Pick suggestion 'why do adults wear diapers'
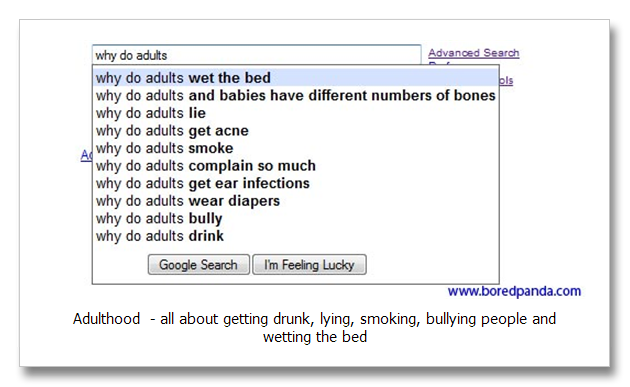This screenshot has height=387, width=630. [x=296, y=201]
